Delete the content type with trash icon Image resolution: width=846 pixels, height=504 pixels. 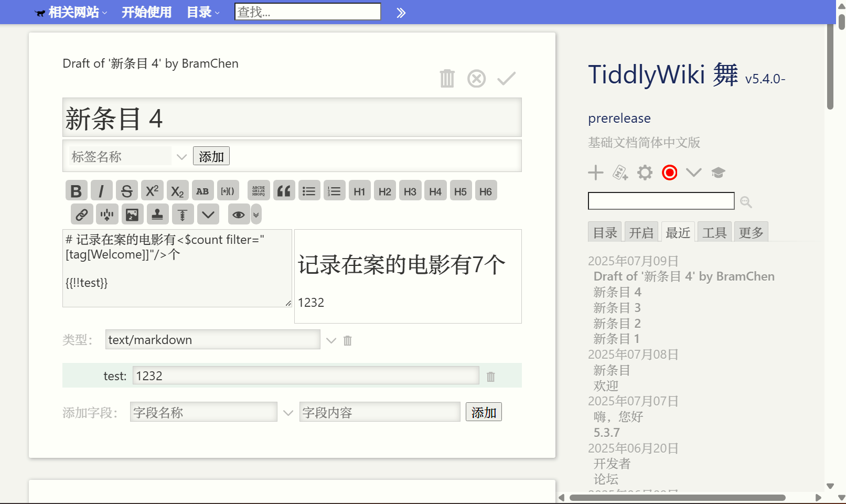click(x=347, y=340)
